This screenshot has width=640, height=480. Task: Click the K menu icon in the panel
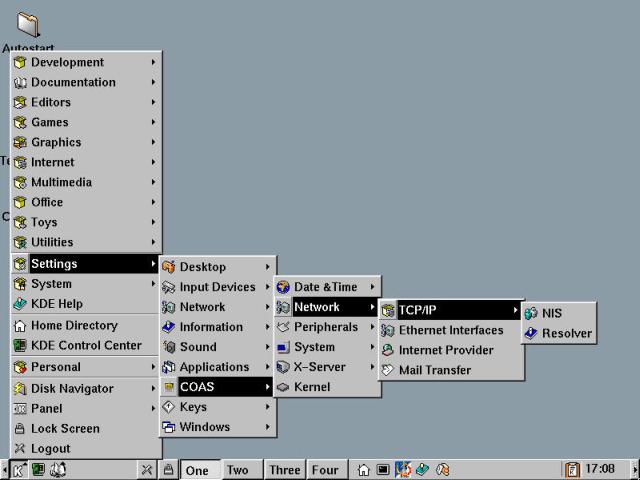[19, 469]
